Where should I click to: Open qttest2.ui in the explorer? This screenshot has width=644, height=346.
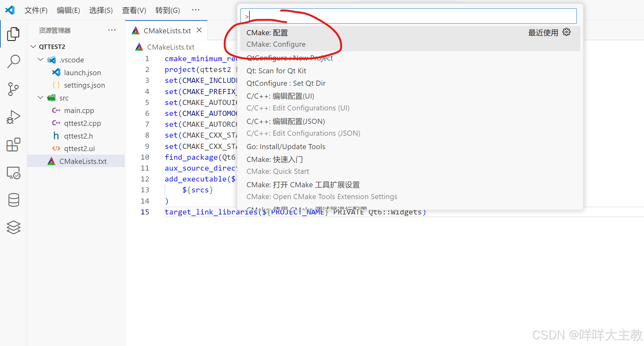76,149
